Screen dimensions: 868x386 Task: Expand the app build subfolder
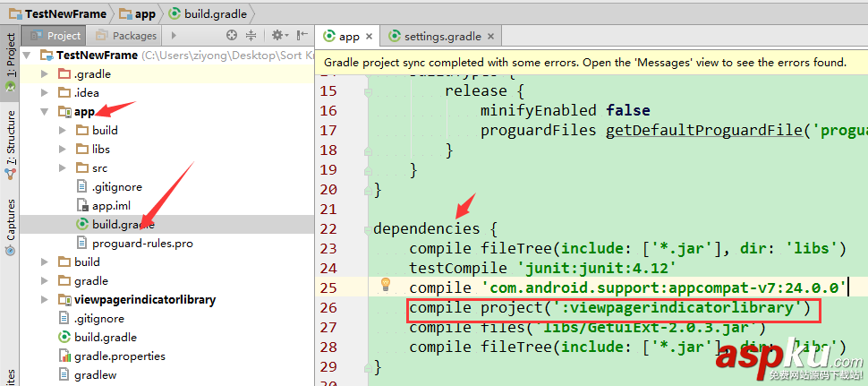pos(63,130)
